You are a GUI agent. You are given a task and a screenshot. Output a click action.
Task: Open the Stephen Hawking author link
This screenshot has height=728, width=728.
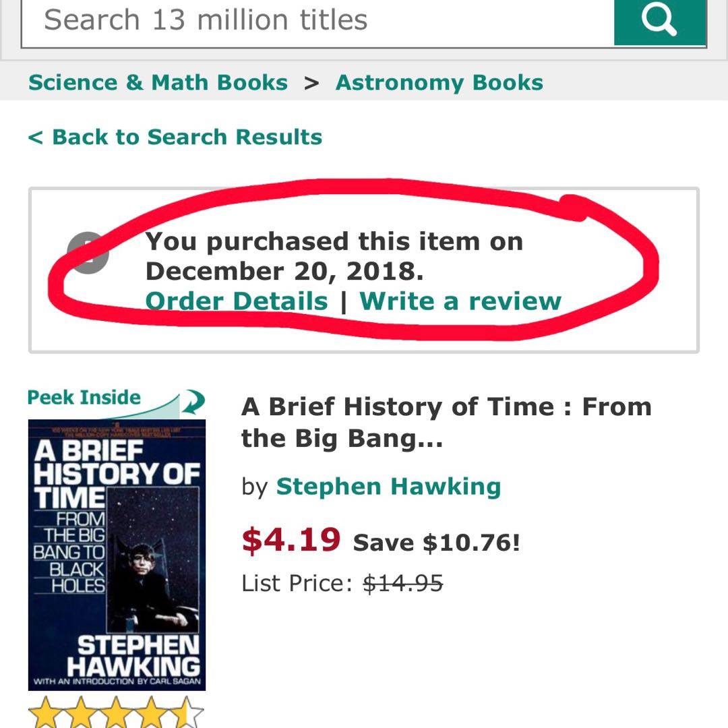388,486
